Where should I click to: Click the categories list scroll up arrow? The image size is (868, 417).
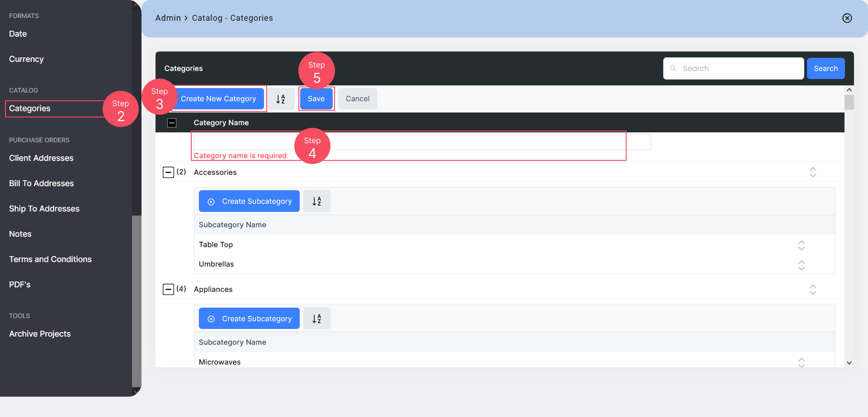pyautogui.click(x=849, y=90)
